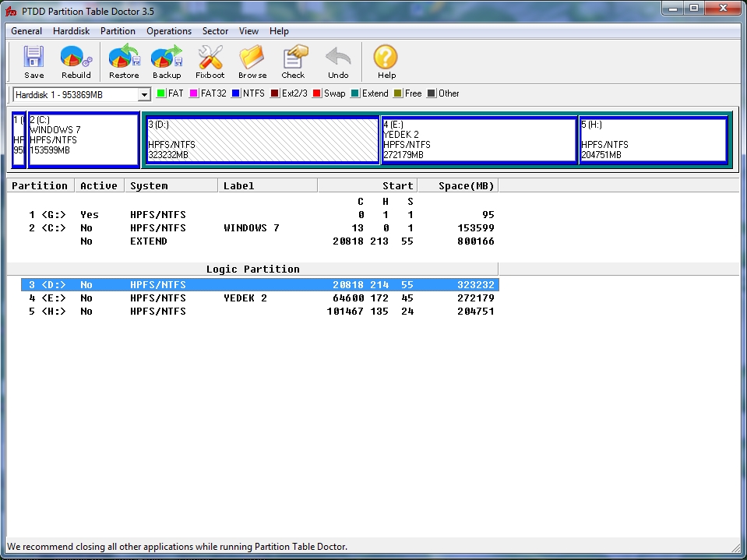Image resolution: width=747 pixels, height=560 pixels.
Task: Select the 5 (H:) partition block
Action: pyautogui.click(x=654, y=139)
